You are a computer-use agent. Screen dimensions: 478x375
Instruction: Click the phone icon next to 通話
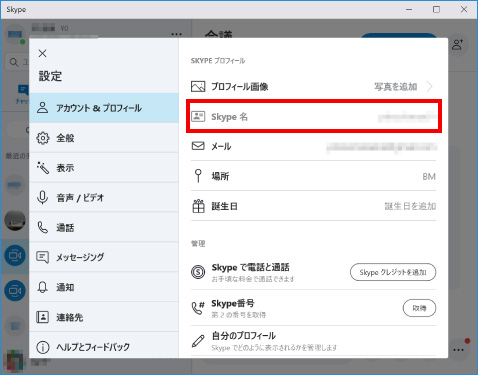click(x=43, y=227)
